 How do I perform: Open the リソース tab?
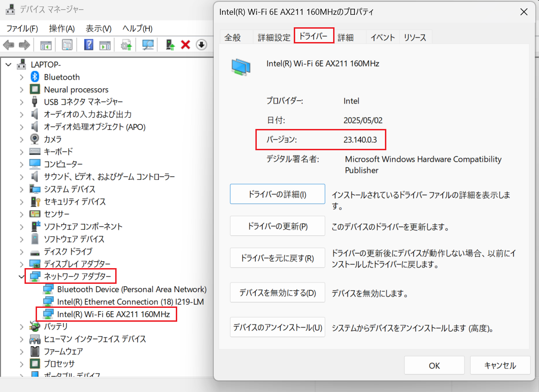[415, 37]
